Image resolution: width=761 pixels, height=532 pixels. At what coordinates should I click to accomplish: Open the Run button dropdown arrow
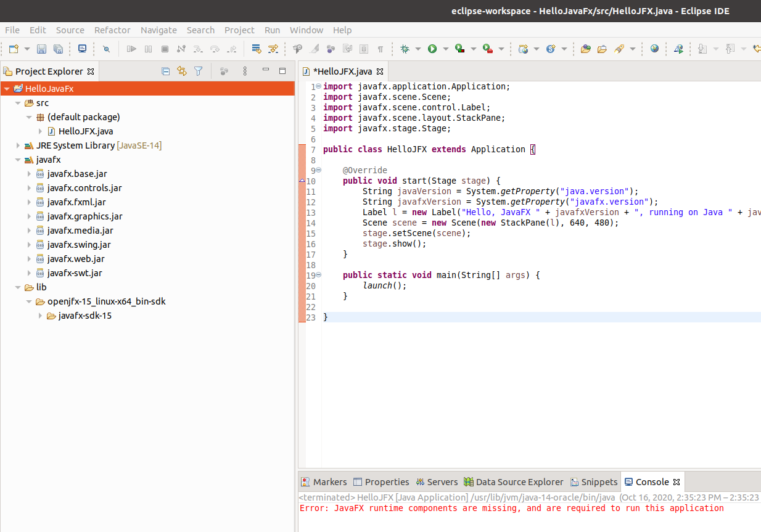445,49
